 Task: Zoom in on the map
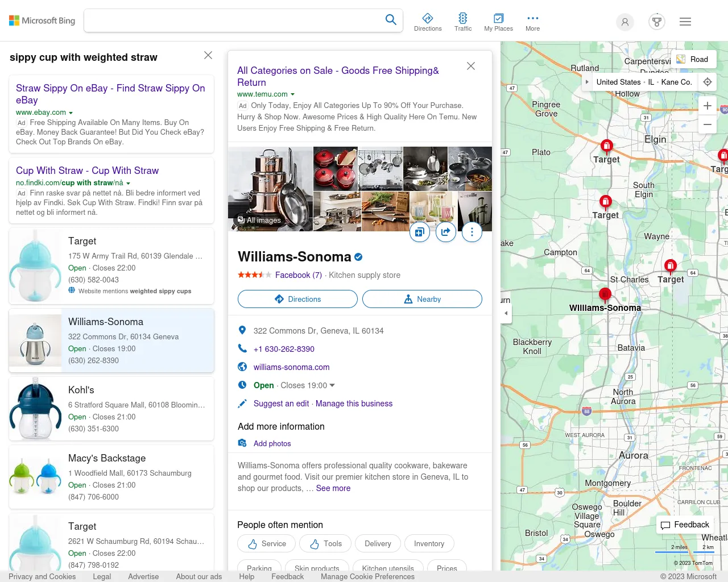pos(708,106)
